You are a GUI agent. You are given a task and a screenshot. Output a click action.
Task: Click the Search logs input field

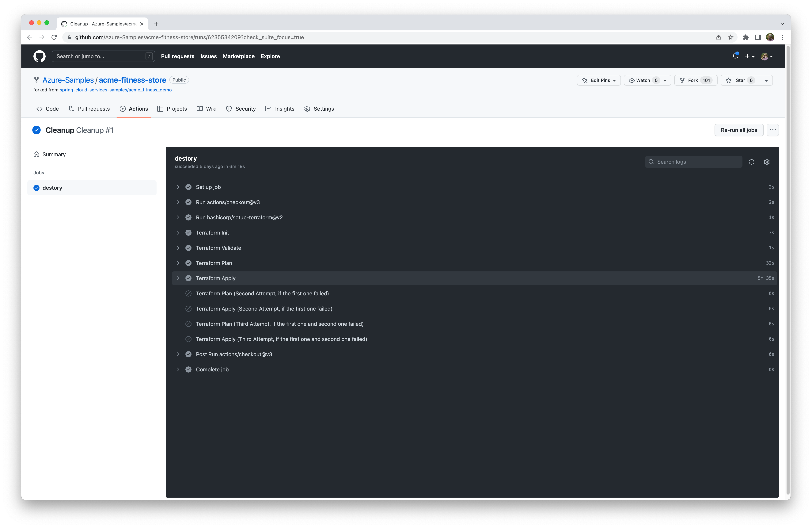[x=696, y=162]
